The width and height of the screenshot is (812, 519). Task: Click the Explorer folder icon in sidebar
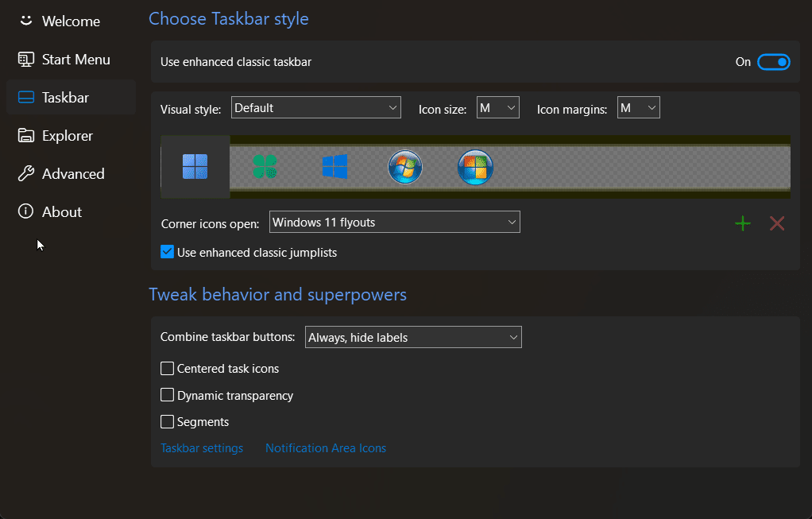click(26, 135)
